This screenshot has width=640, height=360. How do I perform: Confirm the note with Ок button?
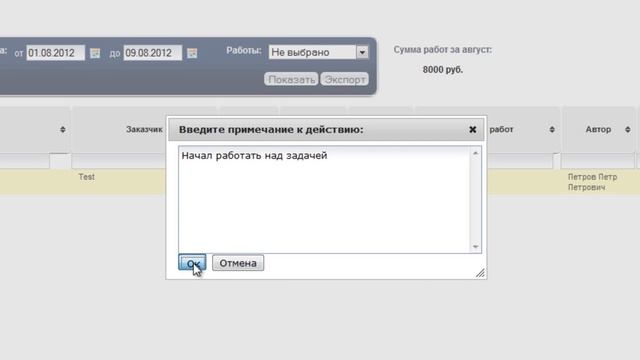192,263
